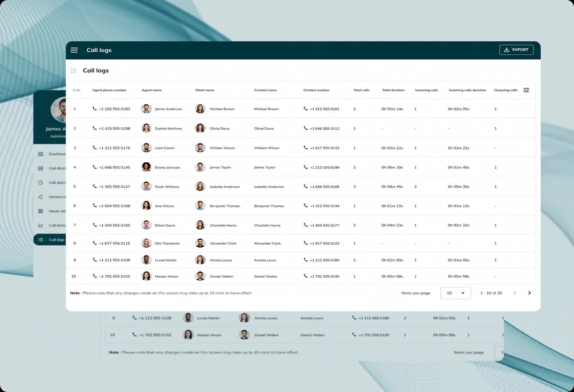Click phone icon next to +1 202 555 0183
The image size is (574, 392).
[x=95, y=109]
